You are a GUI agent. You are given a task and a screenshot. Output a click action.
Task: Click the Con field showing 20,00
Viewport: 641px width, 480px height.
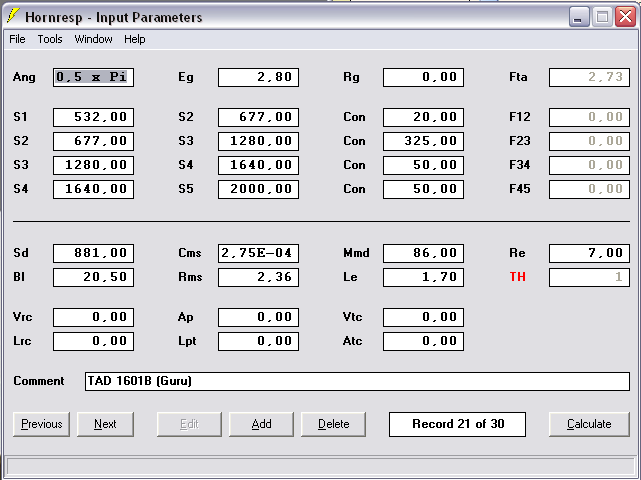(424, 117)
